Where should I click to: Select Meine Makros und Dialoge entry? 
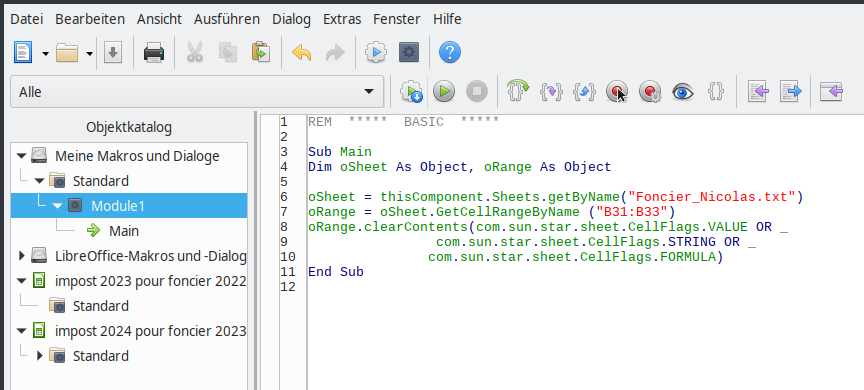(137, 156)
